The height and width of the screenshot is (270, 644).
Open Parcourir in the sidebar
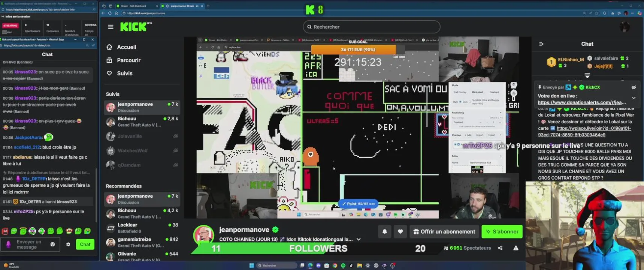124,60
